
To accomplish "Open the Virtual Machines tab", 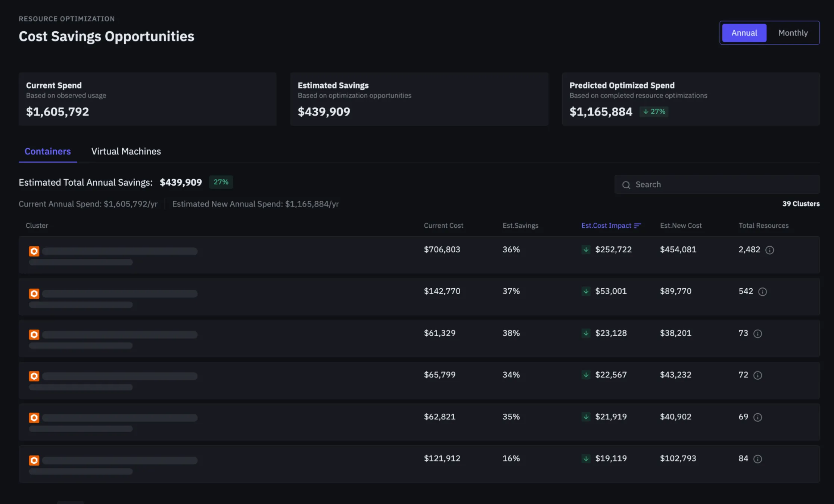I will (x=126, y=151).
